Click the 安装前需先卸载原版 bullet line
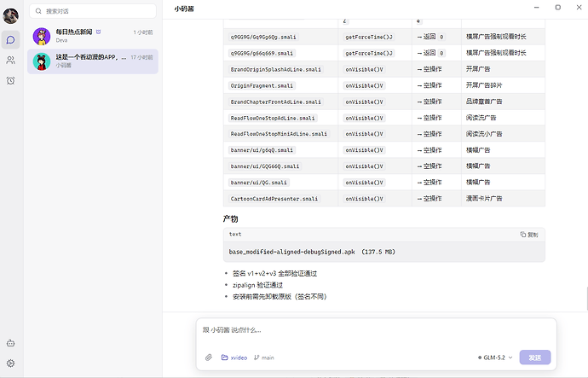Viewport: 588px width, 378px height. (280, 297)
